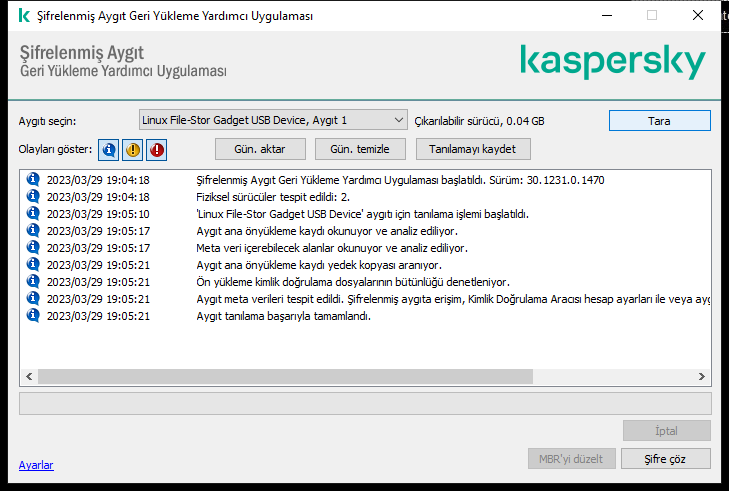
Task: Click the Şifre çöz decrypt button
Action: pos(665,459)
